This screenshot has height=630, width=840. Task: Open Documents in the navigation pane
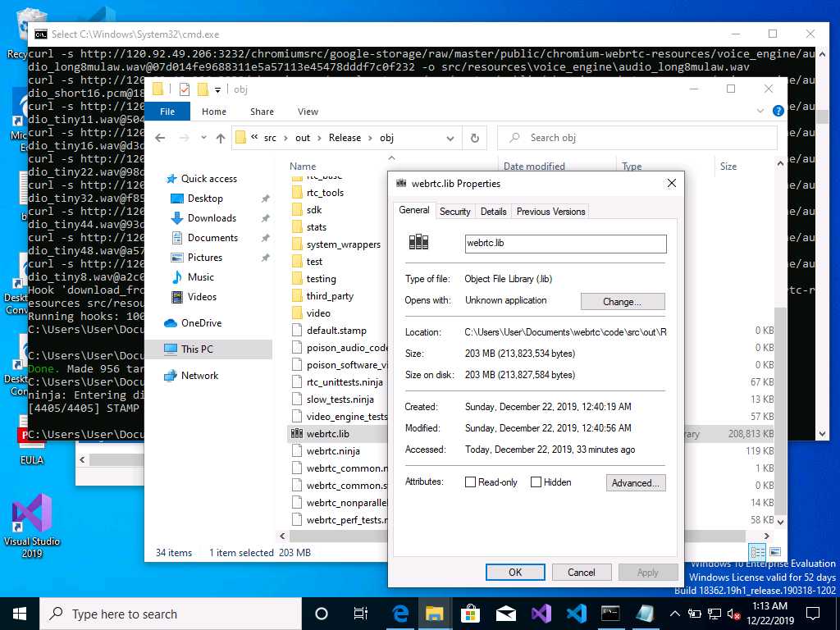click(212, 238)
